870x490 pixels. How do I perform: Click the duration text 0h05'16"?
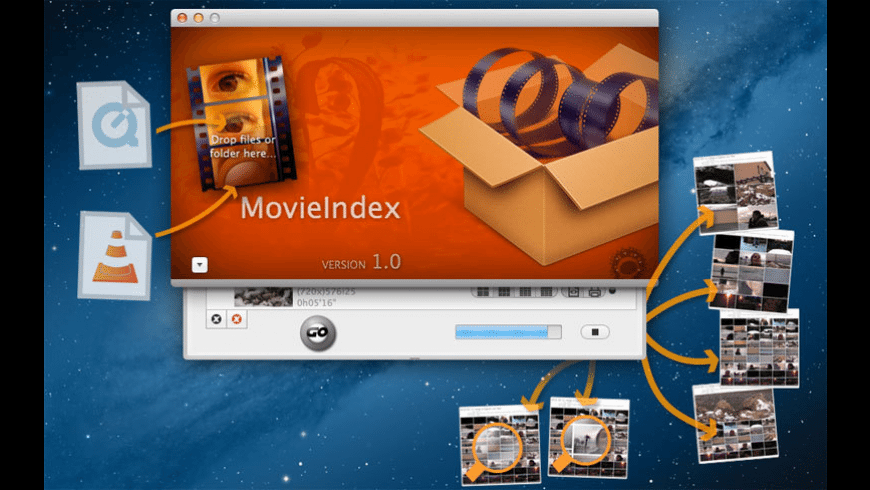pyautogui.click(x=316, y=302)
